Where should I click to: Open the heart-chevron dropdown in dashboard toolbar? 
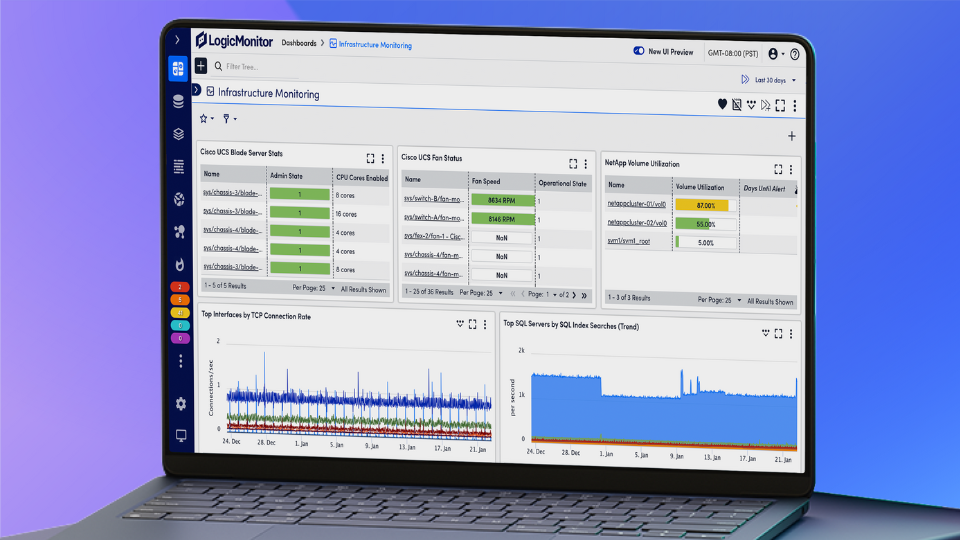(x=751, y=105)
